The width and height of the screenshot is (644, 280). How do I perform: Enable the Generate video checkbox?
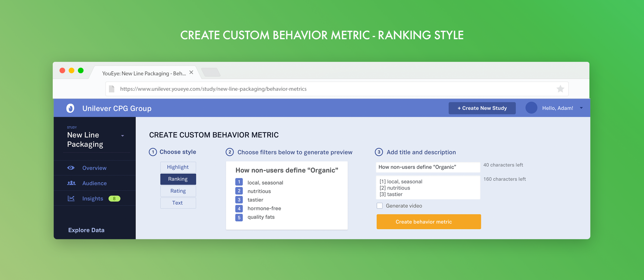pos(380,206)
